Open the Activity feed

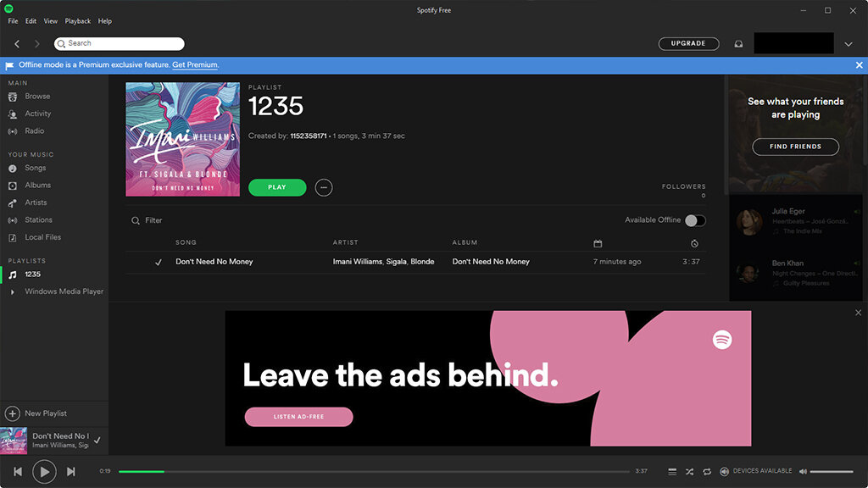click(x=37, y=114)
